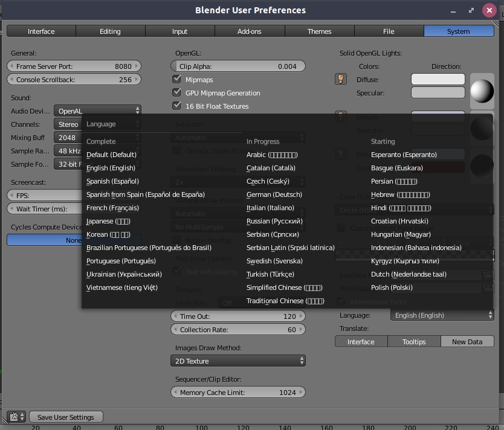Select Korean language option
504x430 pixels.
tap(108, 234)
